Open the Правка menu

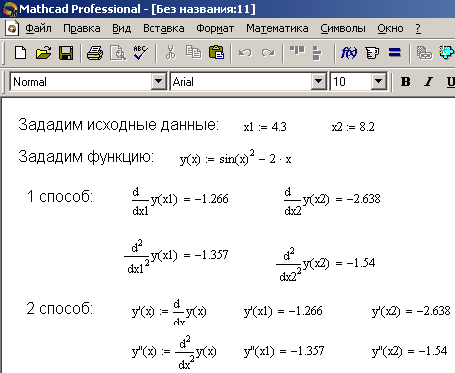click(x=82, y=29)
